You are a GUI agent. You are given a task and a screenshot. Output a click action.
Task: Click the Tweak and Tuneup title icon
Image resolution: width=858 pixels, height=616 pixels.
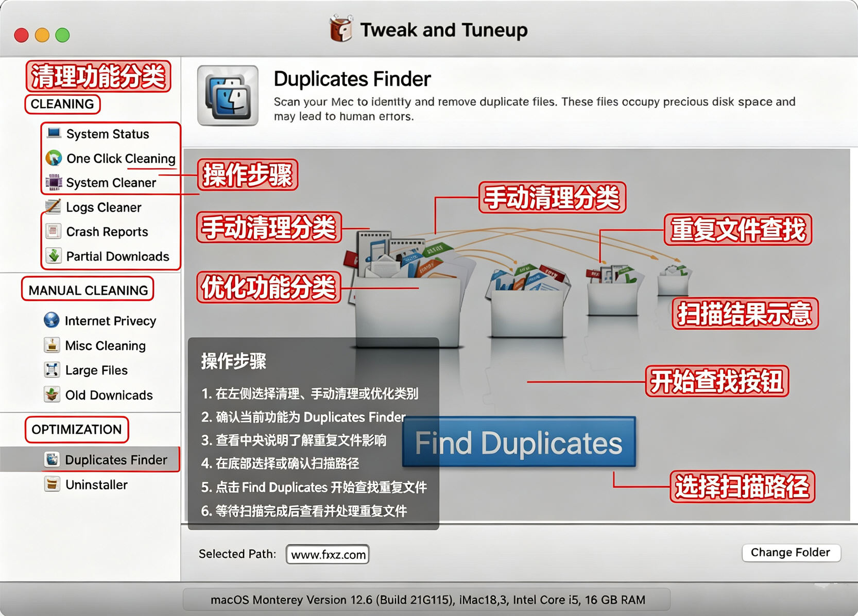pos(340,28)
